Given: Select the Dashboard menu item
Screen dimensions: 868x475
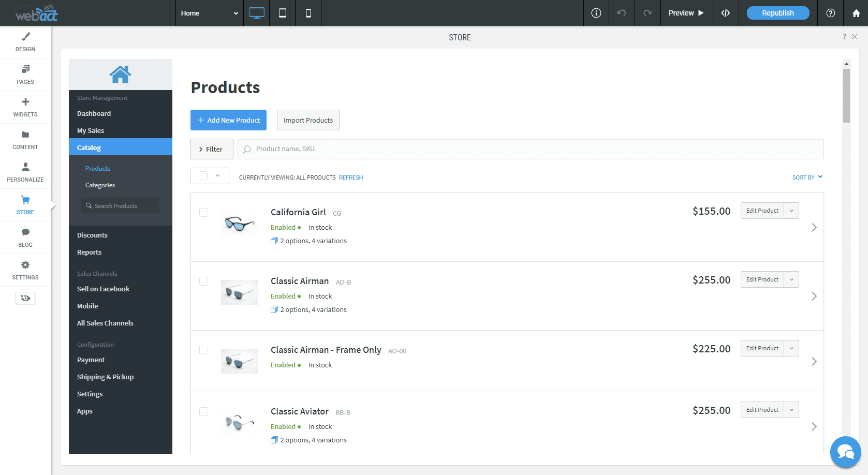Looking at the screenshot, I should 94,113.
